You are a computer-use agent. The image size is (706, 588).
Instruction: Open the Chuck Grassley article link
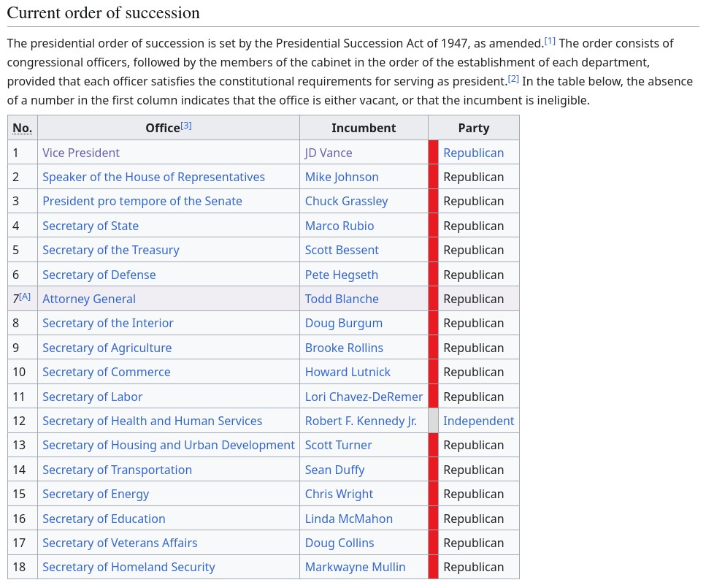[x=347, y=202]
